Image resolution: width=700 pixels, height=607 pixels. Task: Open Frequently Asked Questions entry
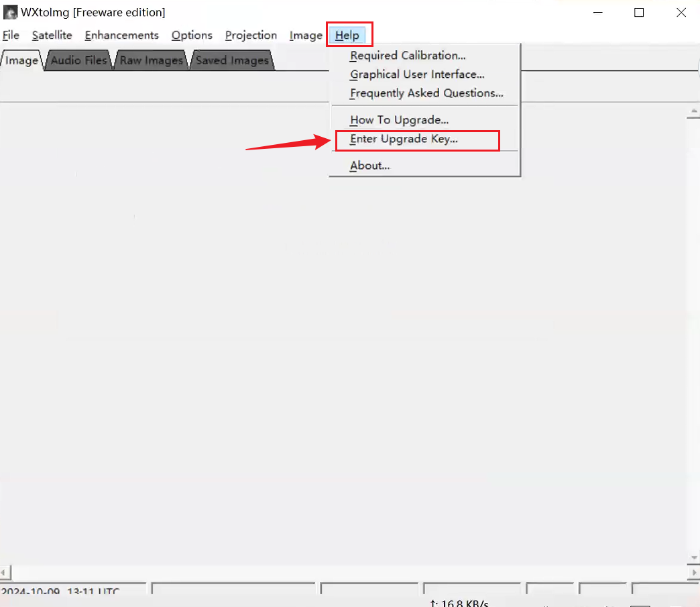[x=426, y=93]
